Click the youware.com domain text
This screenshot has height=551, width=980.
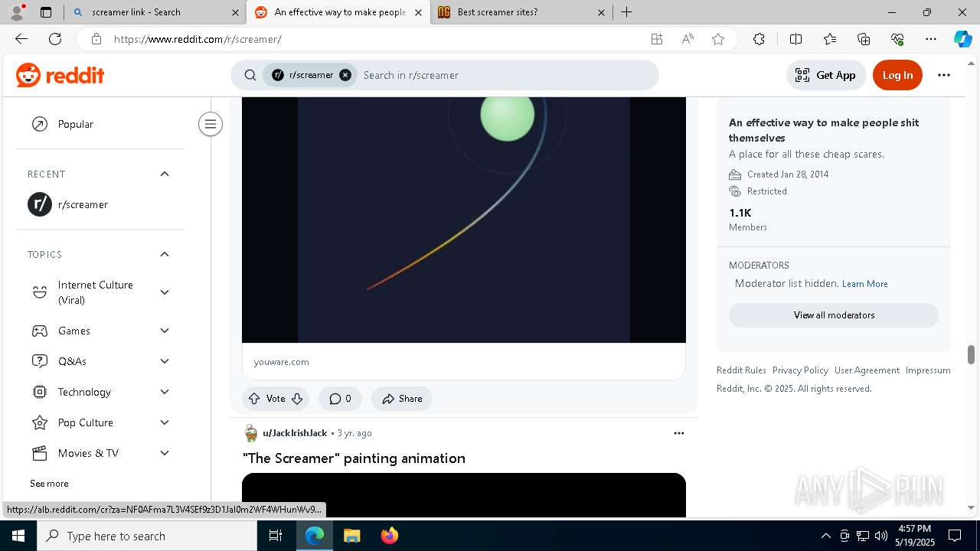(x=281, y=362)
